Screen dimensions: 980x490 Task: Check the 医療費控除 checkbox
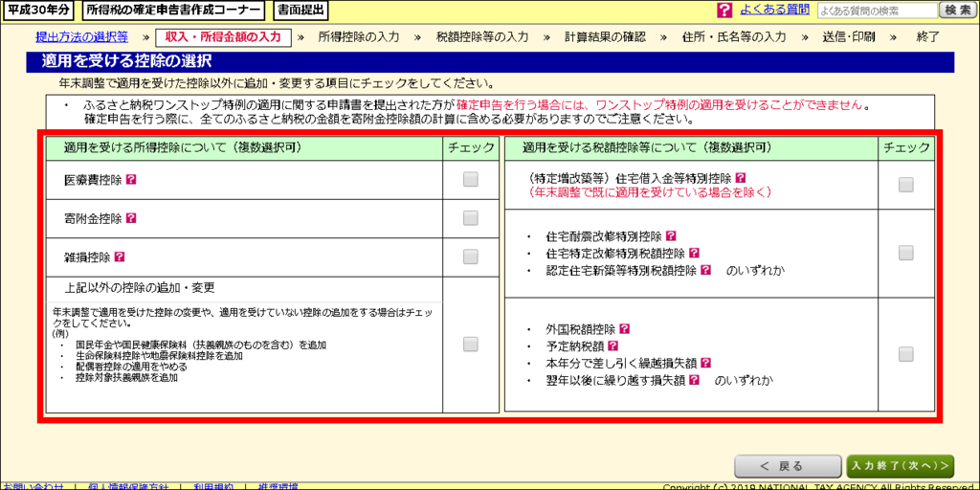[x=471, y=179]
